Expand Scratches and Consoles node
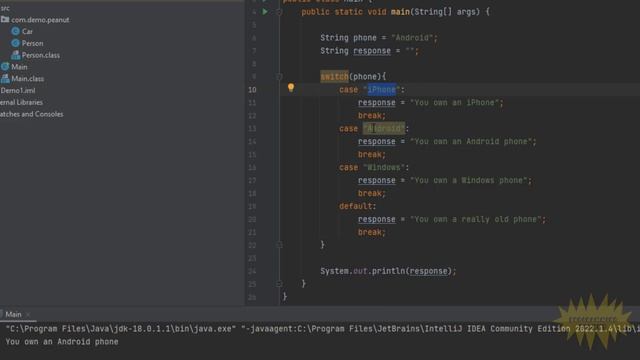 coord(31,114)
